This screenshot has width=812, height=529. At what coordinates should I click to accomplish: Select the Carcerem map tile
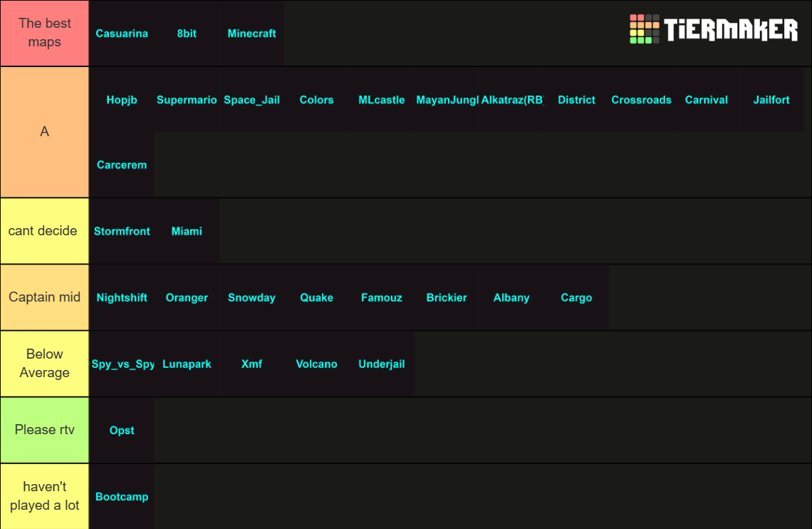122,165
